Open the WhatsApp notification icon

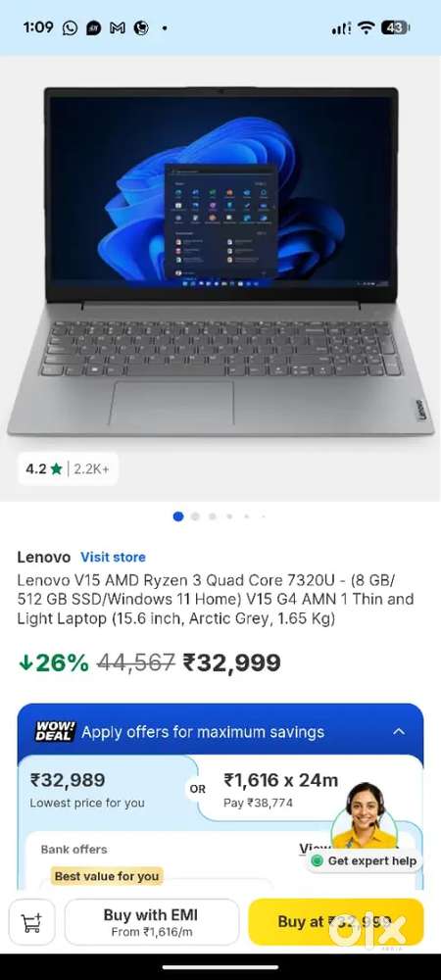pos(71,28)
